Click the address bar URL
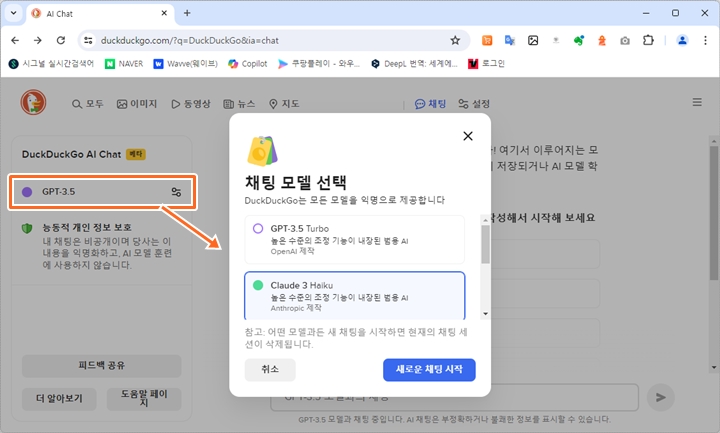720x433 pixels. click(x=190, y=40)
